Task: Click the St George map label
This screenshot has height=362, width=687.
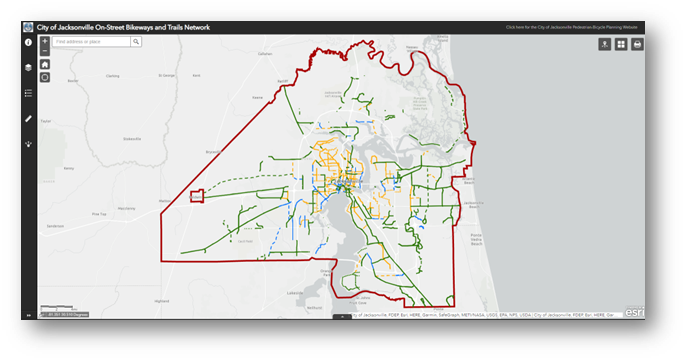Action: pos(166,75)
